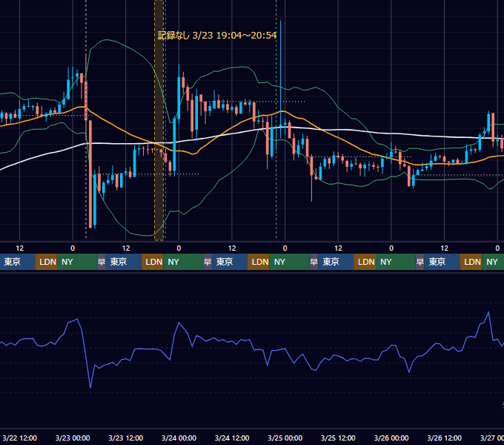This screenshot has height=445, width=504.
Task: Click the 3/26 12:00 date label
Action: point(444,438)
